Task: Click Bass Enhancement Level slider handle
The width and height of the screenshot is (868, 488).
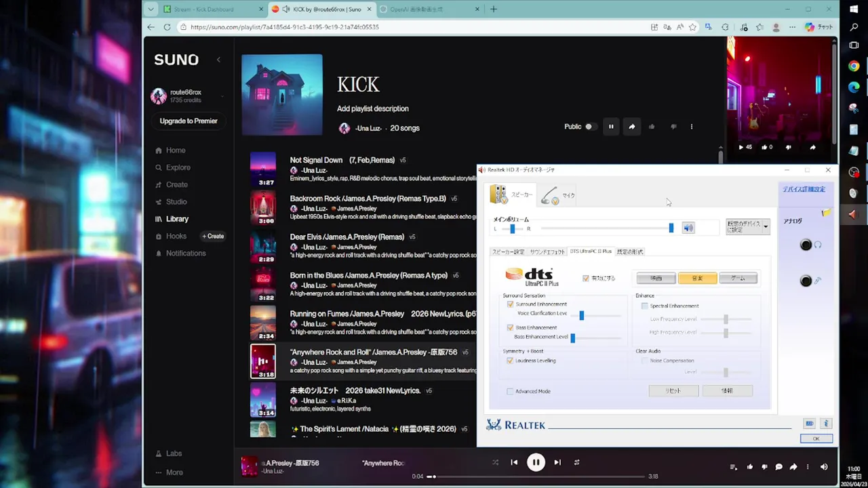Action: coord(573,338)
